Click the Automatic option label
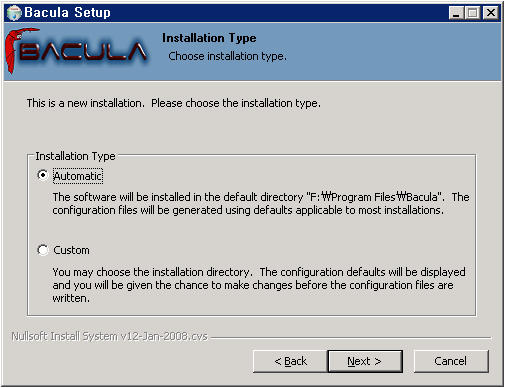505x388 pixels. point(78,176)
